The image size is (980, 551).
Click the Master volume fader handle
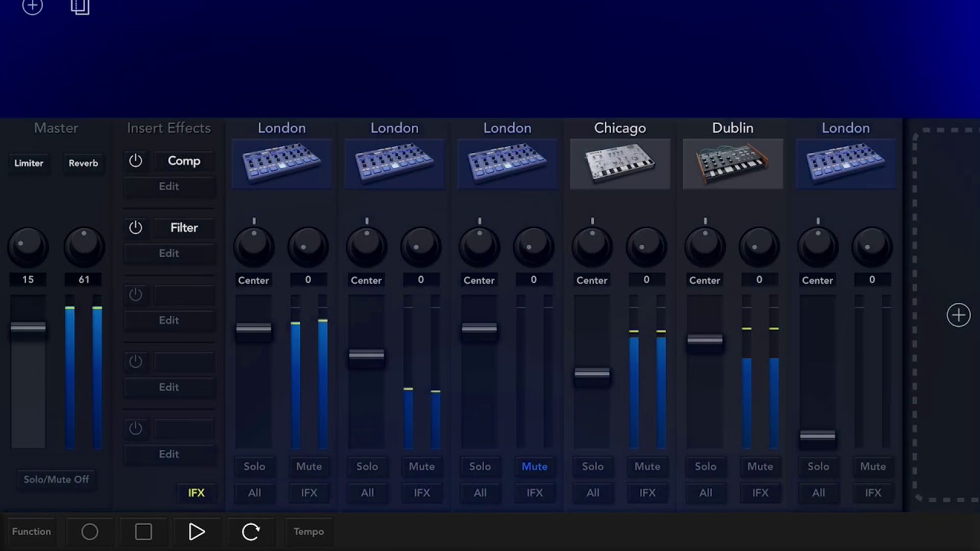coord(28,328)
